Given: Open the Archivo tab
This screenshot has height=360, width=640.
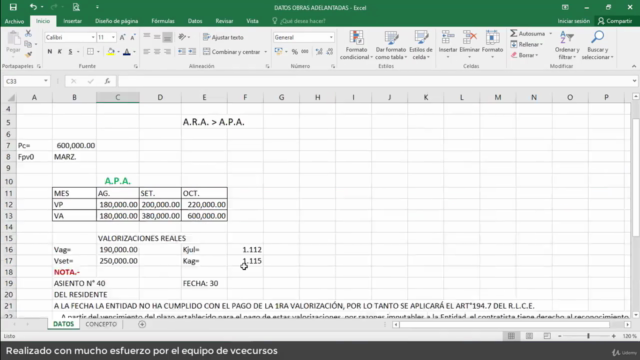Looking at the screenshot, I should pos(14,21).
